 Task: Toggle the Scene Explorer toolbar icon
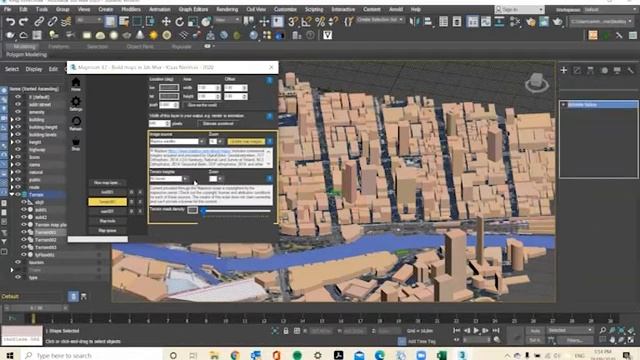pos(443,21)
